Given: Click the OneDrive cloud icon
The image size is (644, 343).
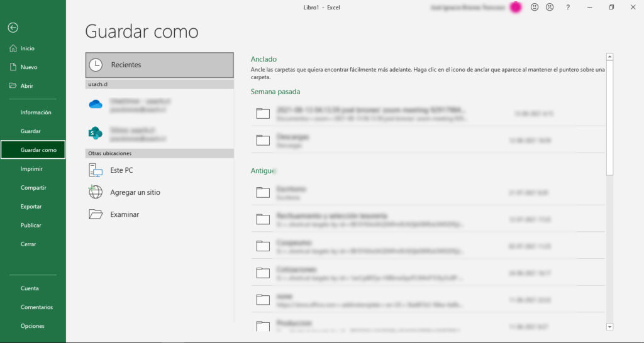Looking at the screenshot, I should 96,104.
